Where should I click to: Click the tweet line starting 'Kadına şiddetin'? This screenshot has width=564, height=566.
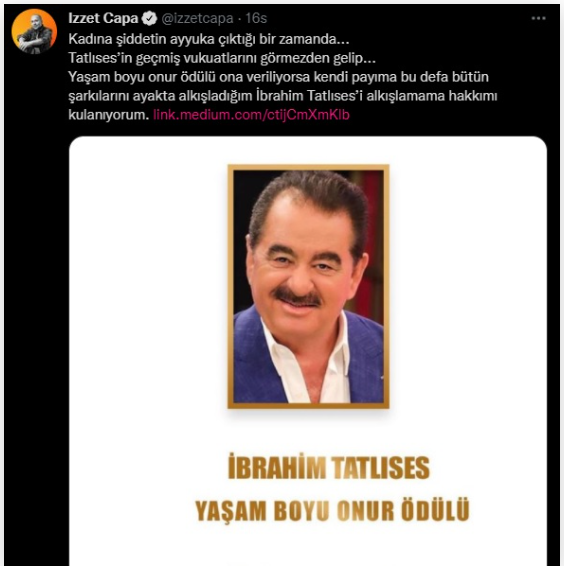(x=209, y=39)
